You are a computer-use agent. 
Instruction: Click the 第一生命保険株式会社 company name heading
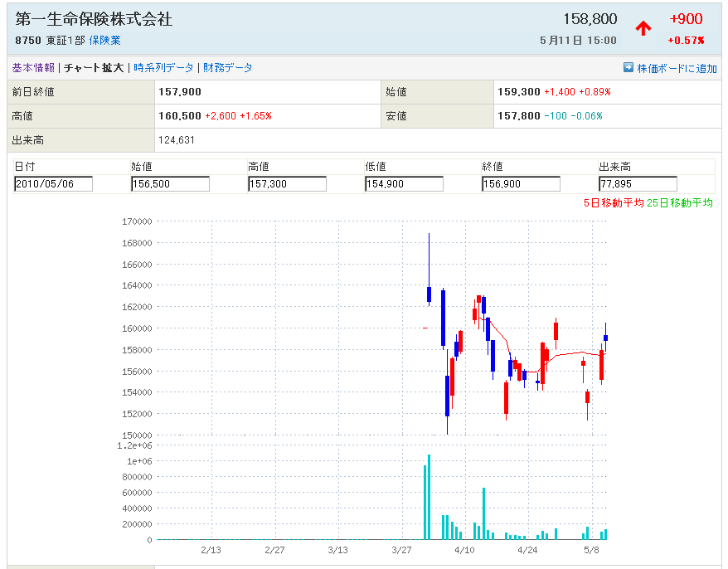95,19
